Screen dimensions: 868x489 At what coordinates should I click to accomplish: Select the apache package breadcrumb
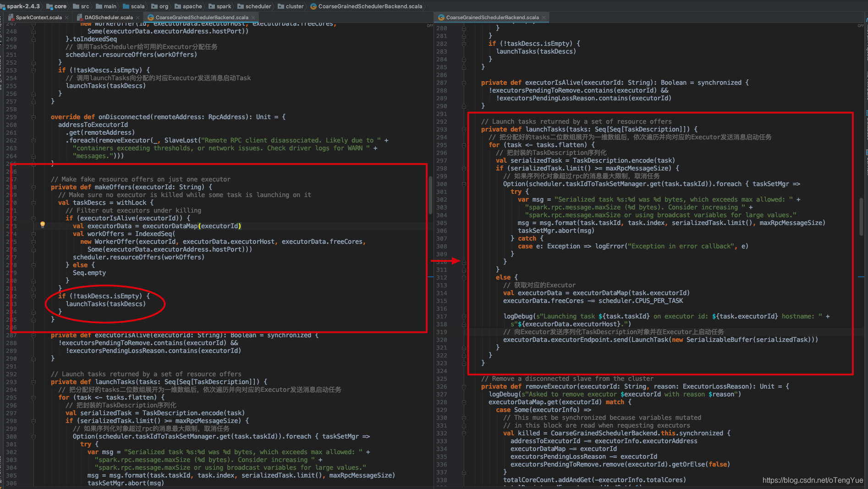click(x=188, y=6)
